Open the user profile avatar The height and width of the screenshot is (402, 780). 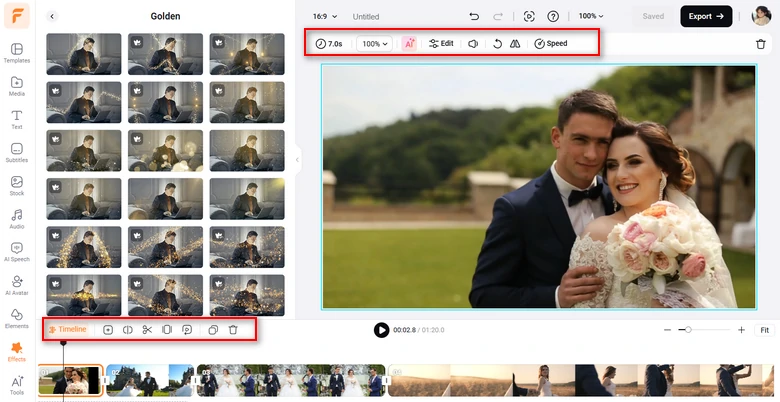point(761,16)
